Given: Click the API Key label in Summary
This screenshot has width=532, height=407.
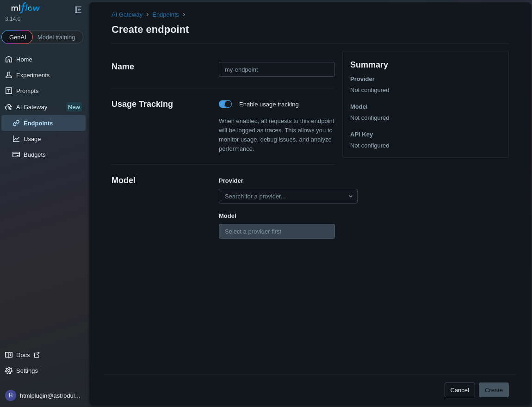Looking at the screenshot, I should pos(362,134).
